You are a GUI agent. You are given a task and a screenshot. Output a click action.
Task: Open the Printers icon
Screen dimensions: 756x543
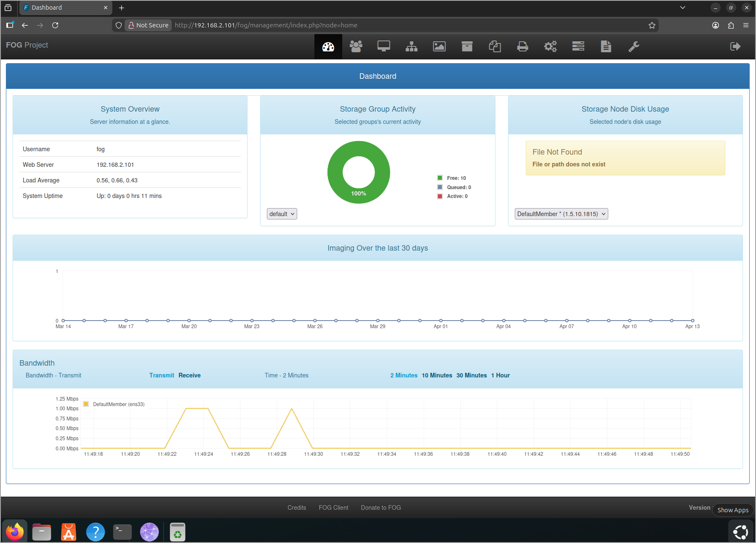[522, 46]
